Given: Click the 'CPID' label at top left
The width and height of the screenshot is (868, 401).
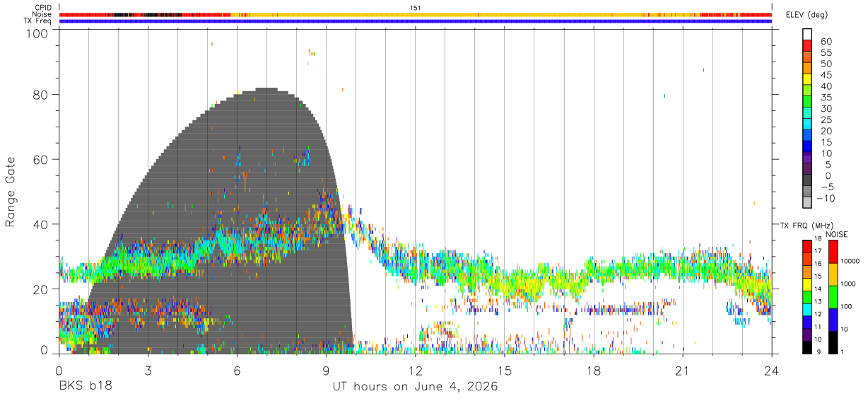Looking at the screenshot, I should 43,8.
